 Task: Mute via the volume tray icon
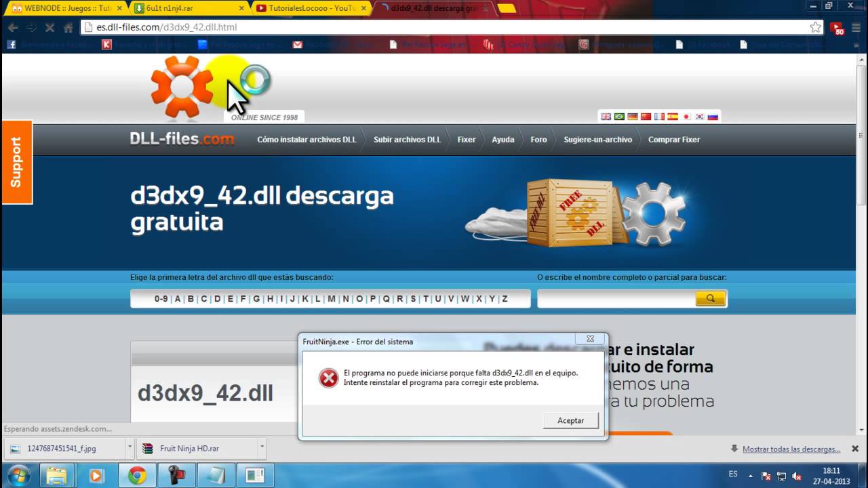pos(797,476)
